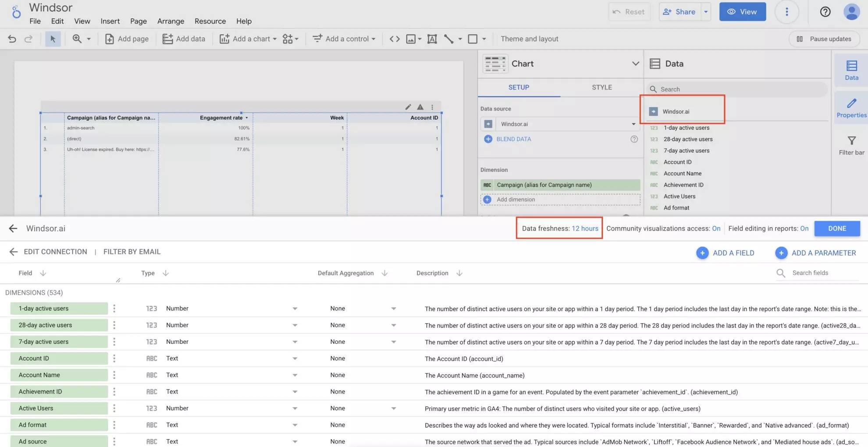Viewport: 868px width, 447px height.
Task: Click EDIT CONNECTION link
Action: 55,252
